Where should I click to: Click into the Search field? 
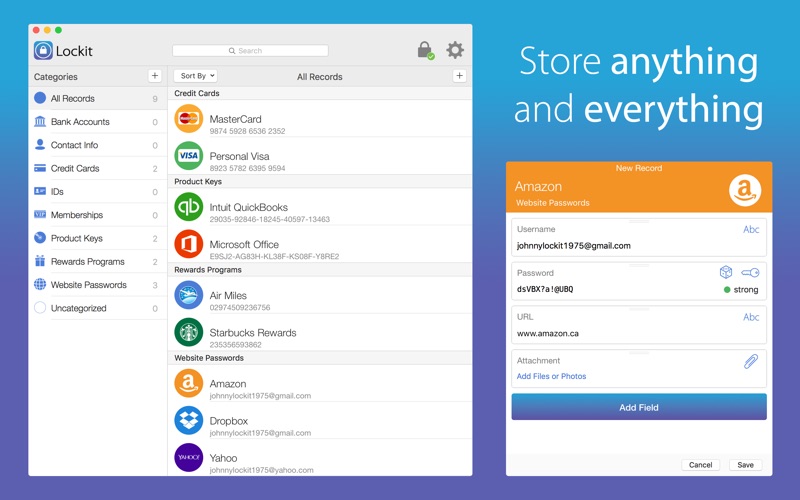tap(250, 51)
